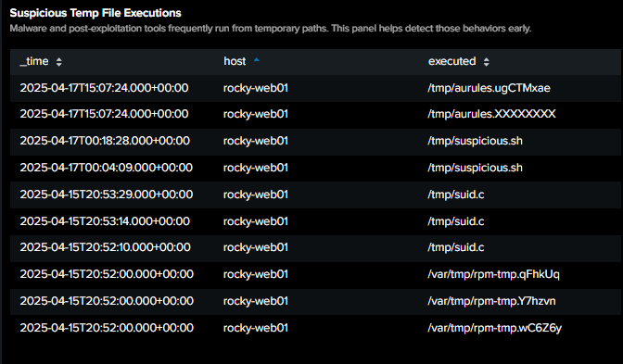
Task: Sort by the executed column sort icon
Action: coord(487,62)
